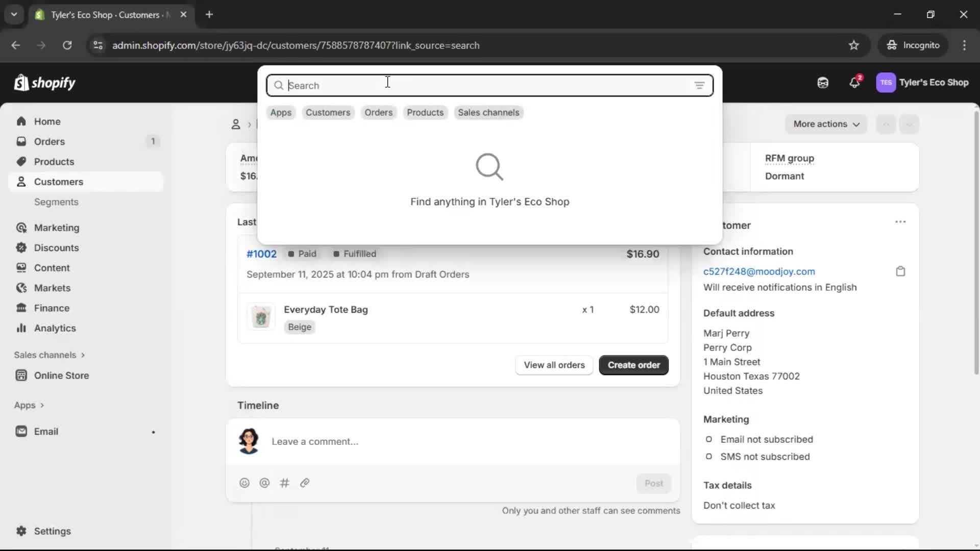Click the Create order button
Viewport: 980px width, 551px height.
[633, 365]
